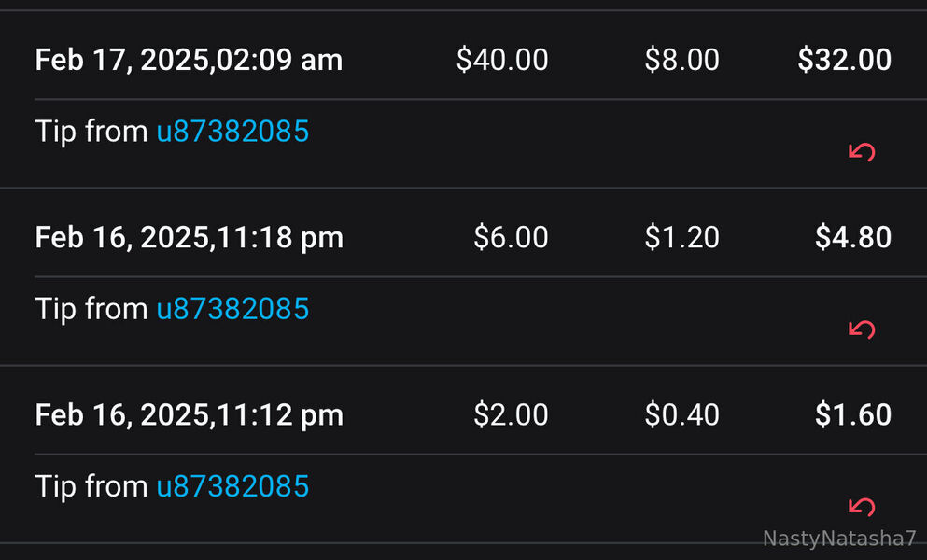The image size is (927, 560).
Task: Click the $6.00 gross amount
Action: pos(511,238)
